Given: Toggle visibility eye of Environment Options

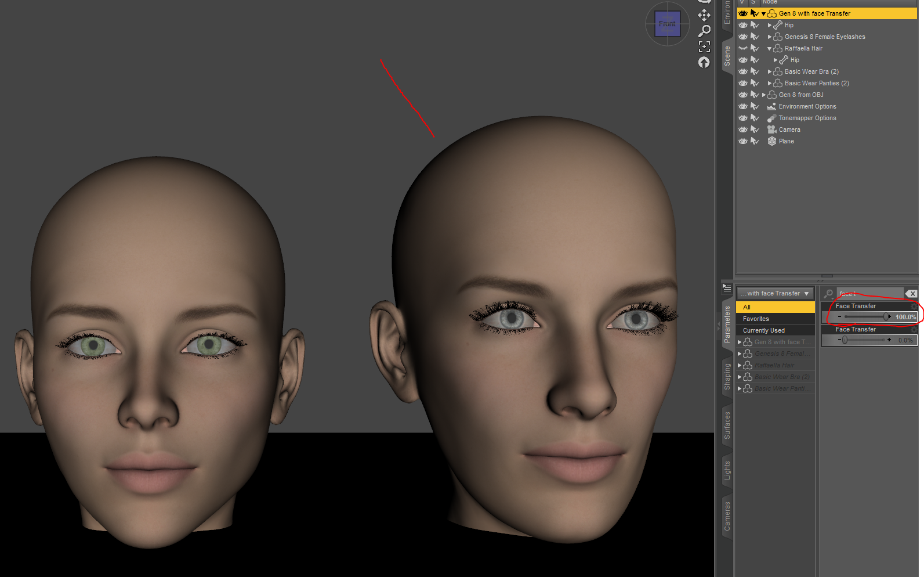Looking at the screenshot, I should click(x=742, y=106).
